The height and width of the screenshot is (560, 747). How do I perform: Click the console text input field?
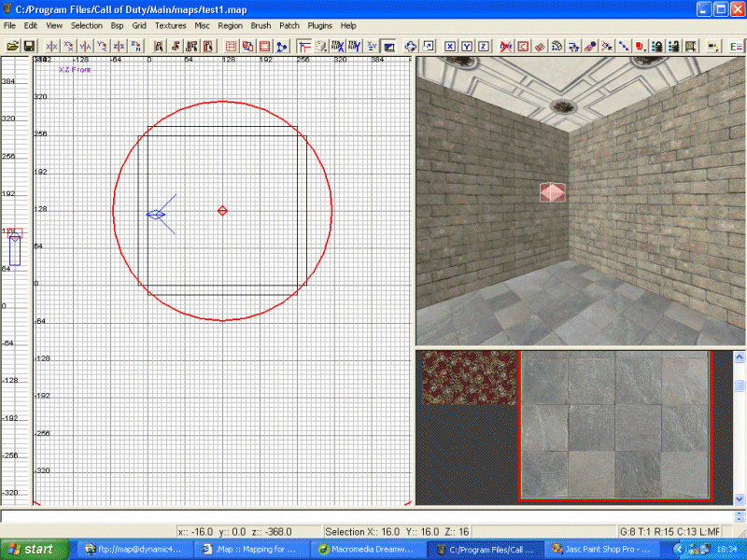[x=367, y=517]
